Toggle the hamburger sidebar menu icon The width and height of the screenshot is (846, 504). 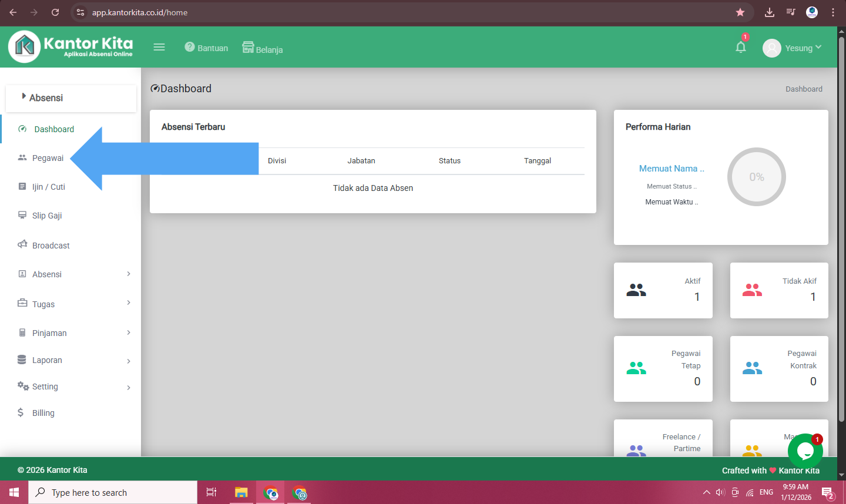tap(159, 47)
